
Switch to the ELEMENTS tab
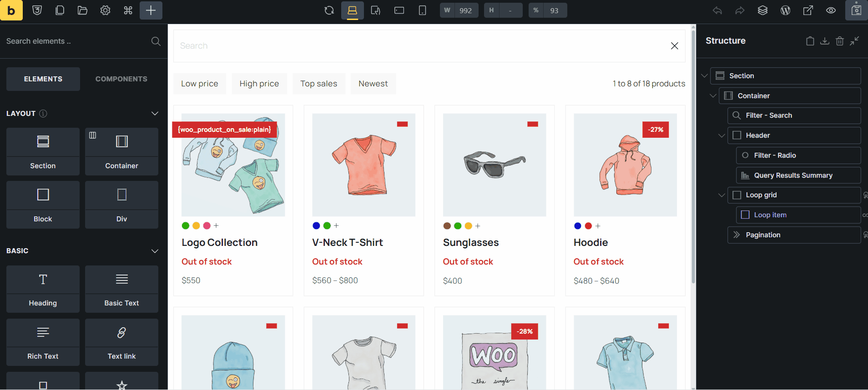[x=43, y=79]
